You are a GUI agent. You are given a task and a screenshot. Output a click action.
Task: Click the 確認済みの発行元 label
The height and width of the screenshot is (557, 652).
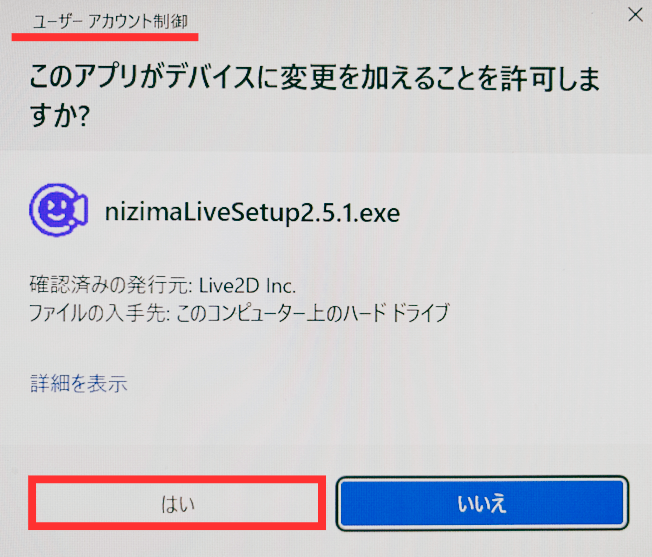pyautogui.click(x=111, y=285)
